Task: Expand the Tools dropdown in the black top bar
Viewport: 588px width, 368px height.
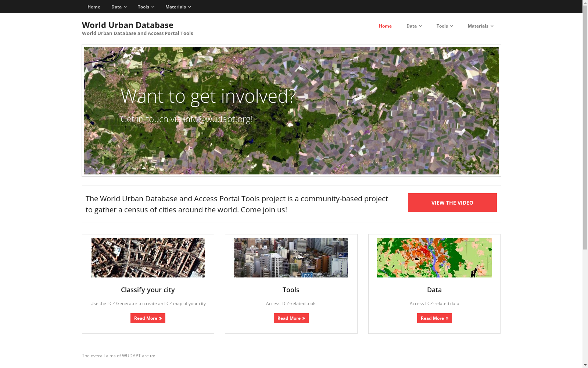Action: 146,7
